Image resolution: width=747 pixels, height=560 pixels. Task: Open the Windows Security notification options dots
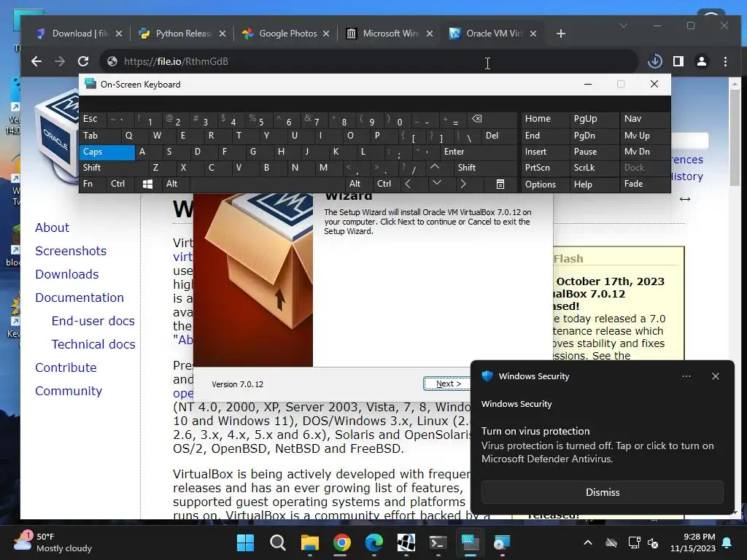[686, 376]
